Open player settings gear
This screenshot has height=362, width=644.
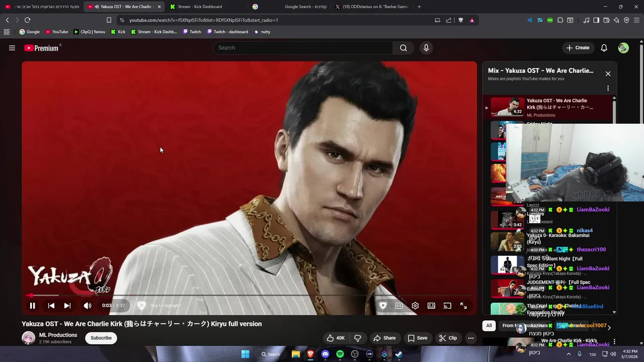coord(415,306)
